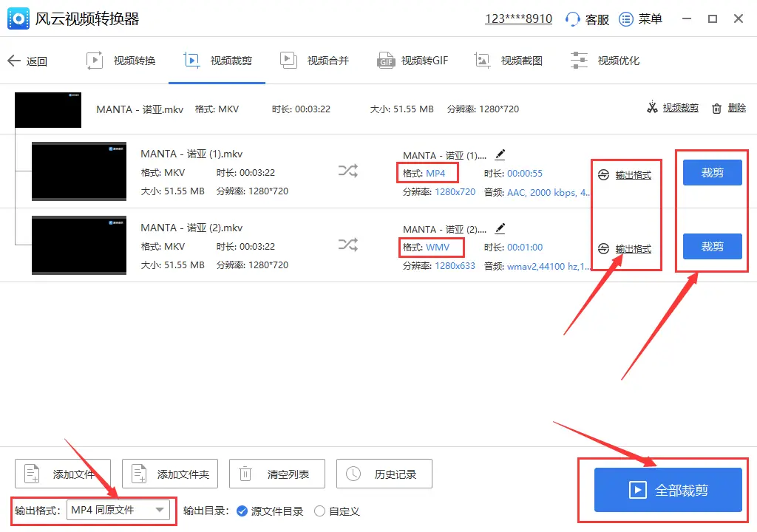Open the 历史记录 history button
The width and height of the screenshot is (757, 532).
point(384,474)
